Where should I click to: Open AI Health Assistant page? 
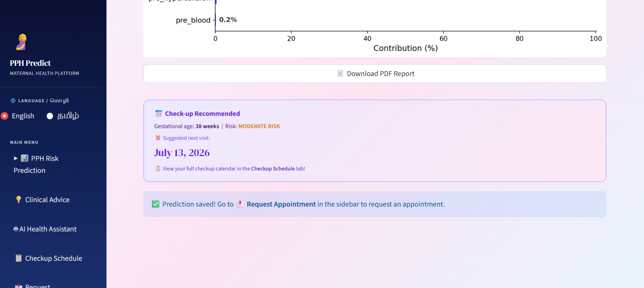coord(45,229)
